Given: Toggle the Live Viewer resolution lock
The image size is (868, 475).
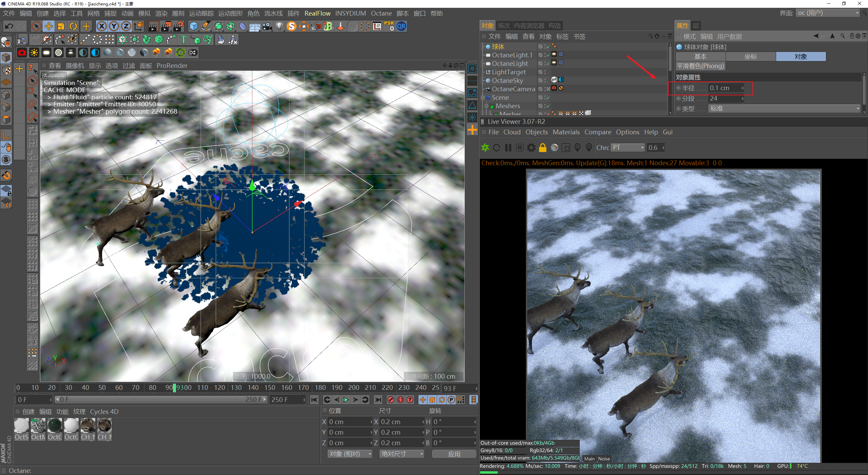Looking at the screenshot, I should 542,148.
